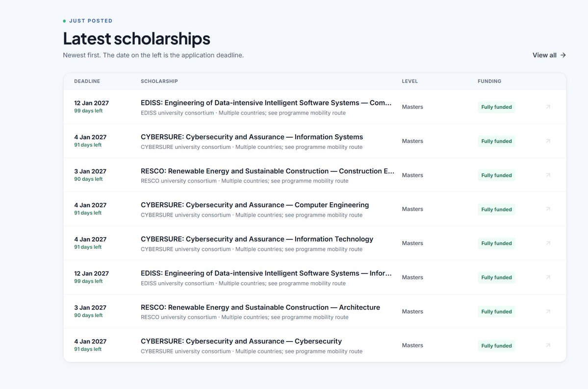Open EDISS scholarship title ending in Com...
The height and width of the screenshot is (389, 588).
click(266, 103)
